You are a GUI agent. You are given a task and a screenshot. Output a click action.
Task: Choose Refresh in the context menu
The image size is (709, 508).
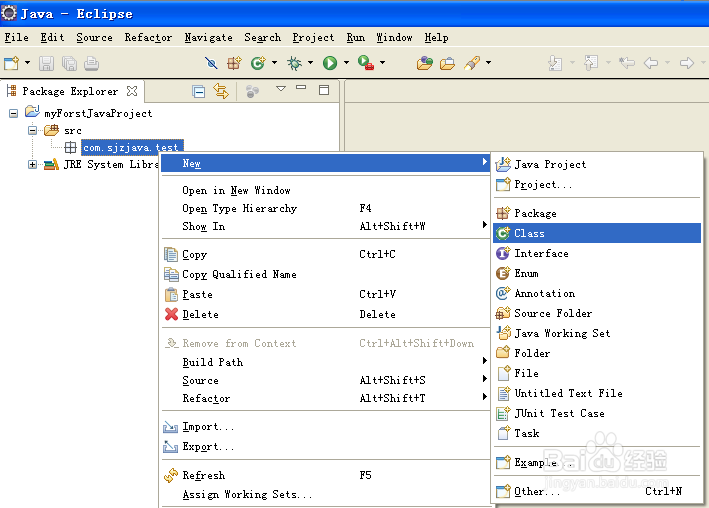click(x=325, y=475)
